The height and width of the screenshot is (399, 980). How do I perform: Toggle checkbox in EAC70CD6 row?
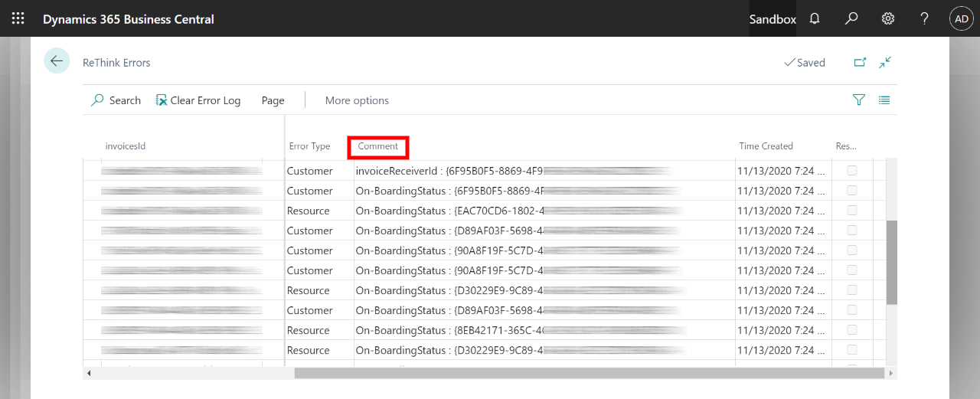[x=852, y=211]
